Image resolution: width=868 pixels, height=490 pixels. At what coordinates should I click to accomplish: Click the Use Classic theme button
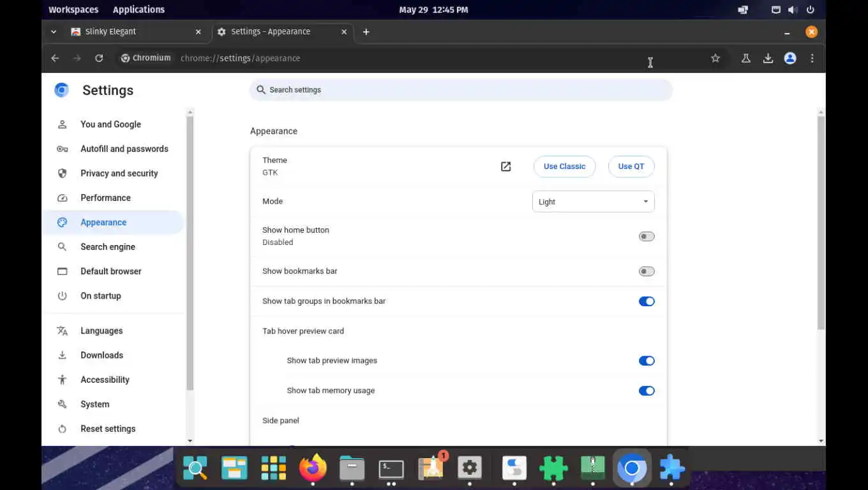tap(564, 167)
